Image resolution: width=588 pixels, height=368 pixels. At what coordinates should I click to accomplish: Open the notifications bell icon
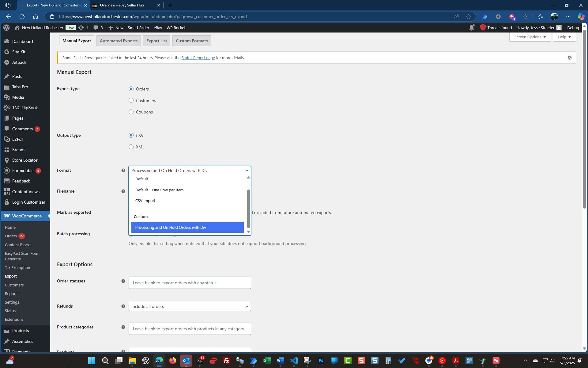point(471,28)
